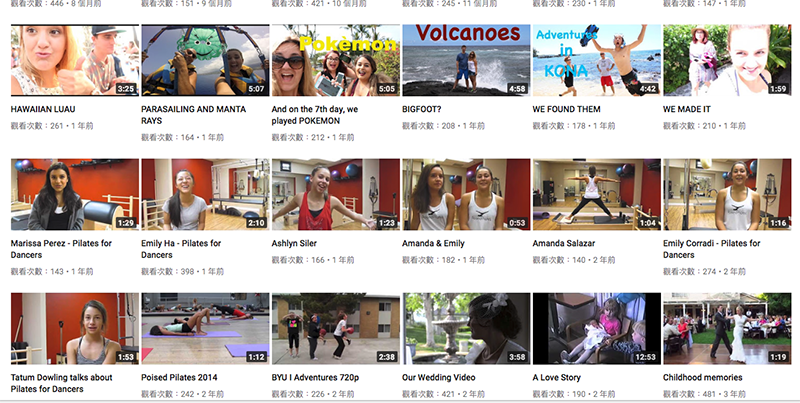Click the Childhood memories video title
This screenshot has width=800, height=403.
(703, 378)
